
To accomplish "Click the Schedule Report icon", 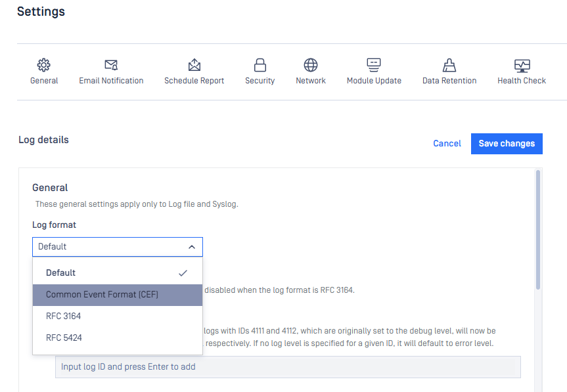I will [x=194, y=65].
